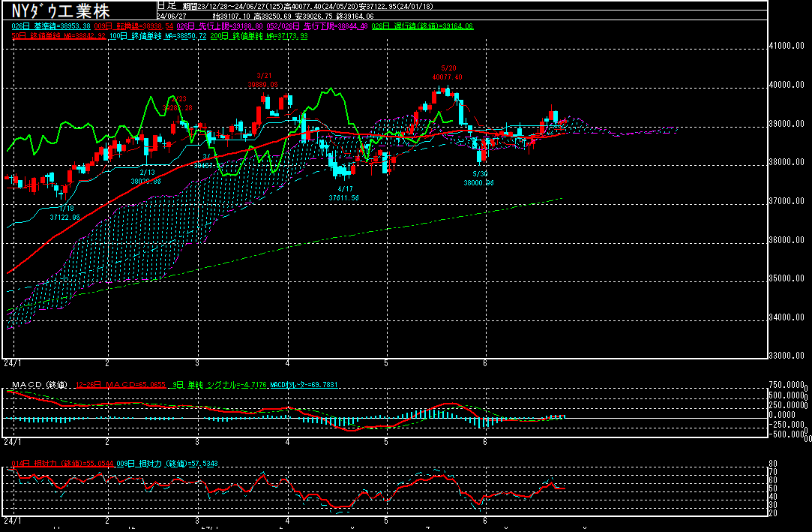Click legend '009日 相対力 (終値)=57.5343'
The image size is (812, 532).
coord(167,464)
